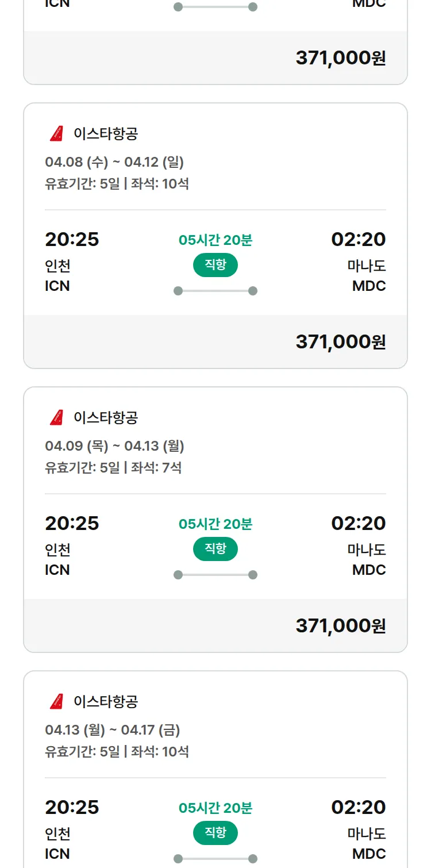The height and width of the screenshot is (868, 431).
Task: Click the 20:25 departure time on the 04.09 flight
Action: 72,523
